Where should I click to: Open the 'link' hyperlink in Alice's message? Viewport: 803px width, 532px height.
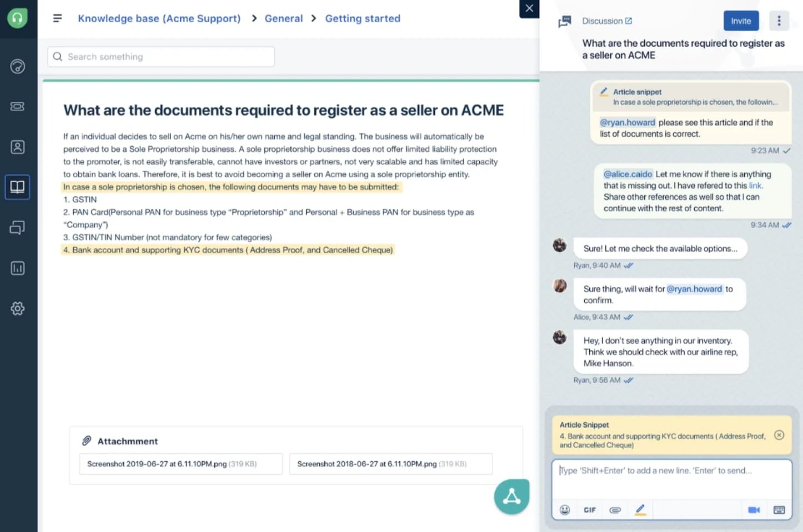pyautogui.click(x=755, y=185)
